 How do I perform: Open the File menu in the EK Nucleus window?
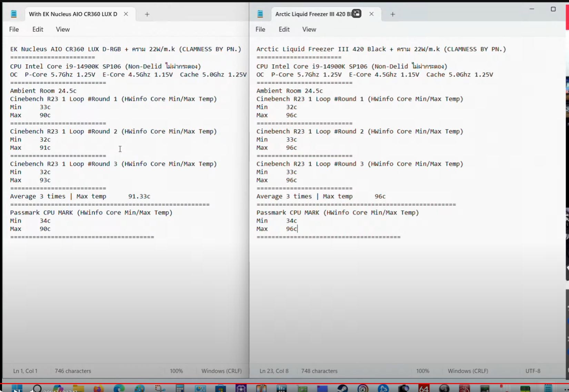coord(14,29)
